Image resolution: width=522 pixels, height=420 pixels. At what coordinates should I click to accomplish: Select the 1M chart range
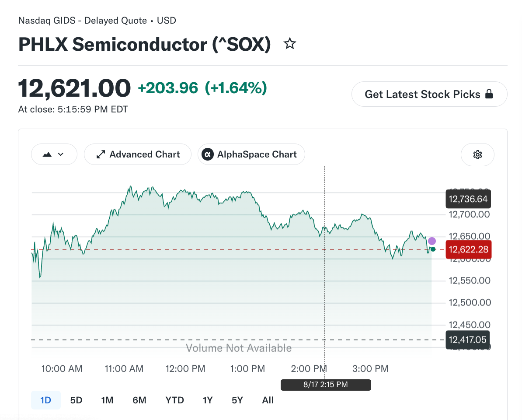point(107,400)
